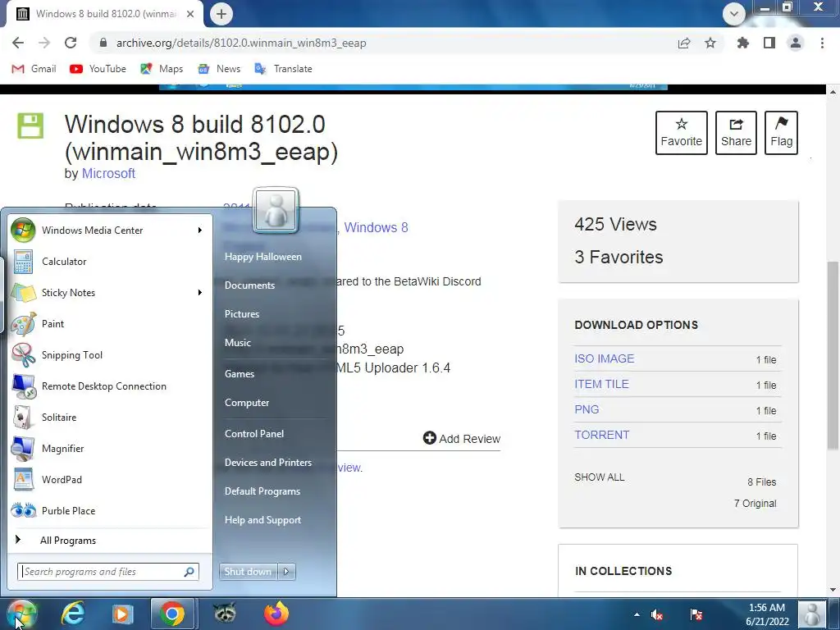Screen dimensions: 840x630
Task: Open Computer from Start menu
Action: click(246, 403)
